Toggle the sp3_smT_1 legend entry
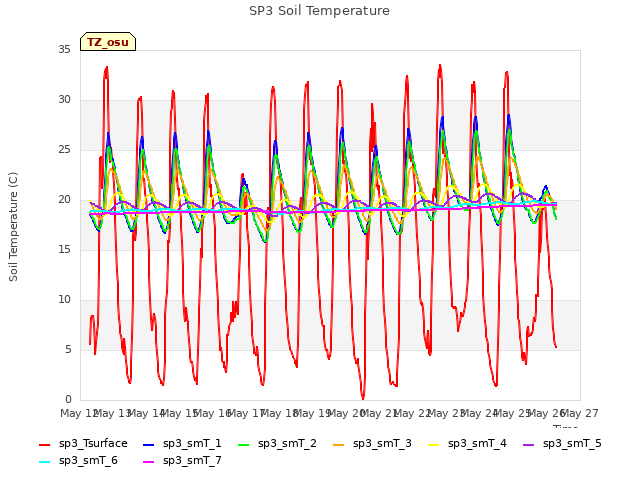Viewport: 640px width, 480px height. click(x=182, y=444)
